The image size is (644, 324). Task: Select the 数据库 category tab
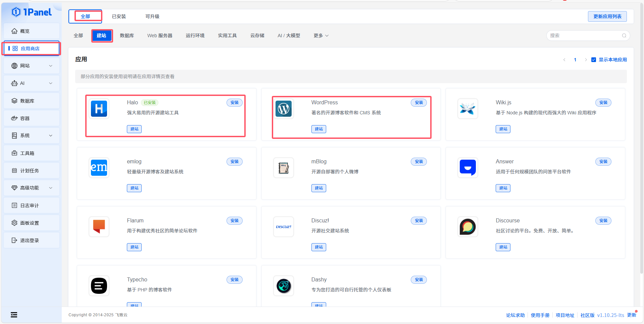[x=127, y=36]
